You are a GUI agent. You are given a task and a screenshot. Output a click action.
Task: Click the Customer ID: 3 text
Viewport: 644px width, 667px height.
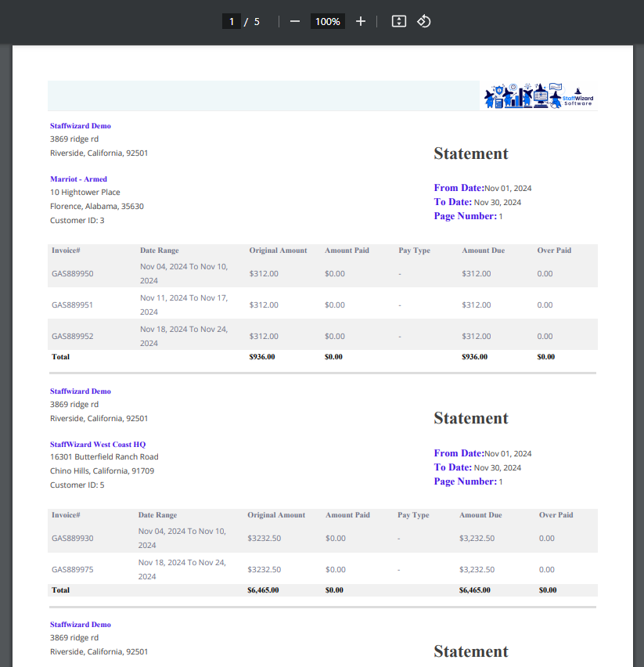click(x=77, y=221)
